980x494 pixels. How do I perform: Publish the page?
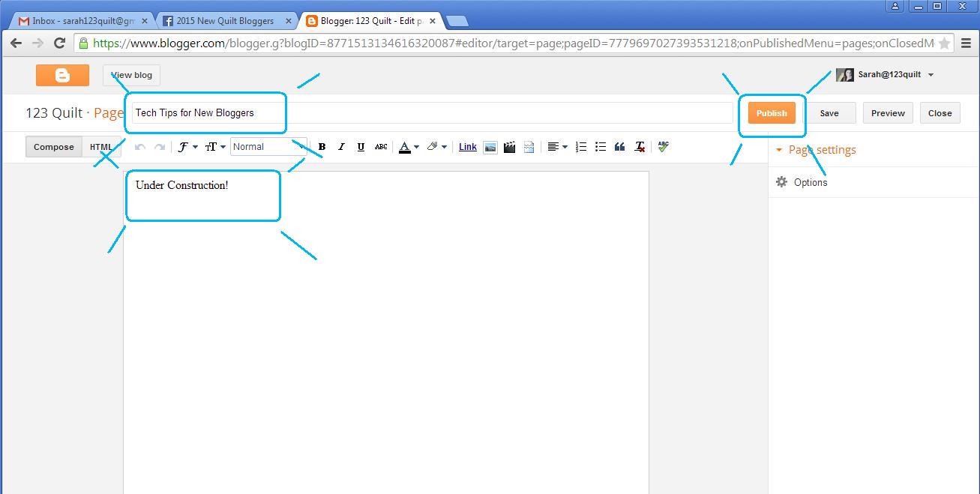point(772,112)
